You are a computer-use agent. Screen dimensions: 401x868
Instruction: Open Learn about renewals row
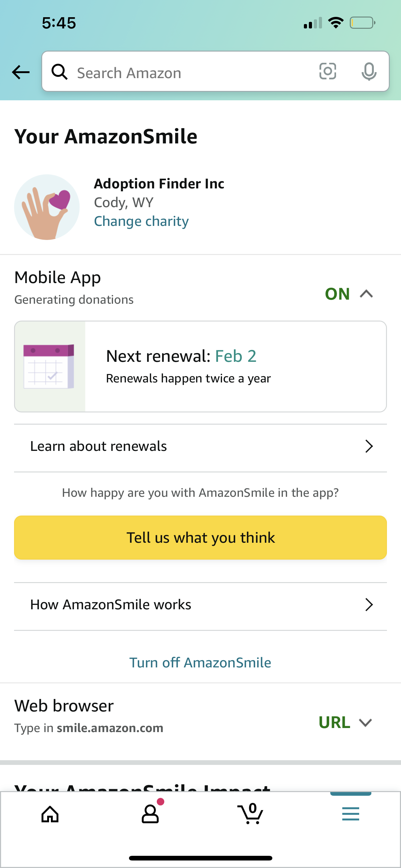(x=200, y=446)
